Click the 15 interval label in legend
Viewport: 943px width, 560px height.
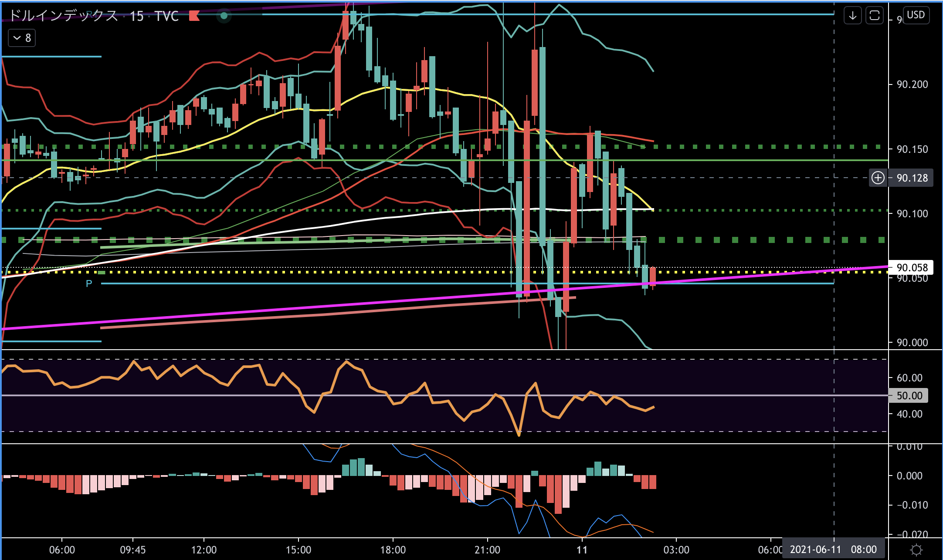pos(136,16)
